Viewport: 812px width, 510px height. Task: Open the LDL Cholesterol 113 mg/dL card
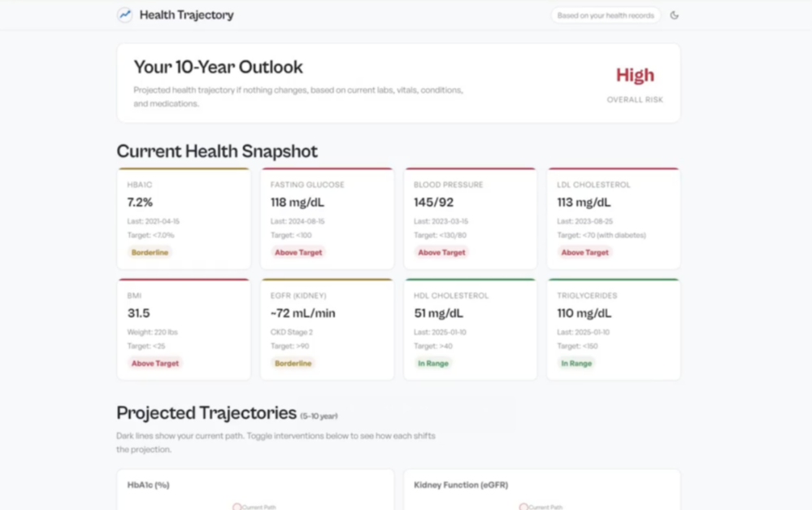click(613, 219)
